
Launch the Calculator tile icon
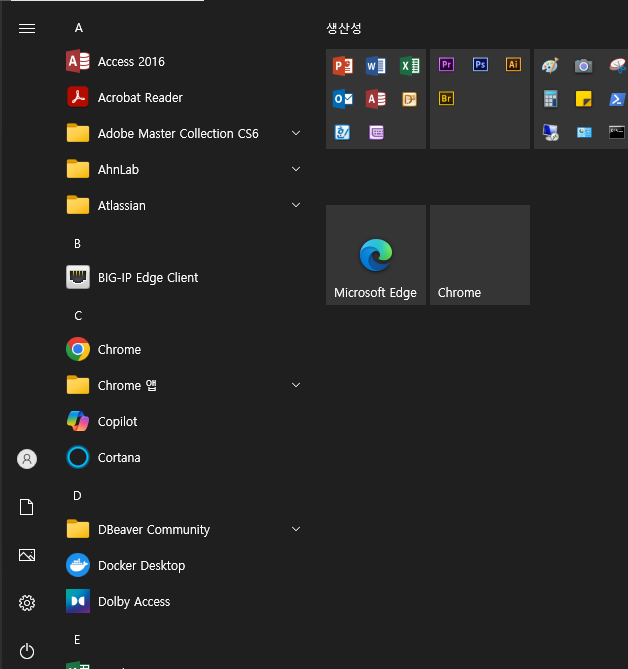[x=550, y=99]
